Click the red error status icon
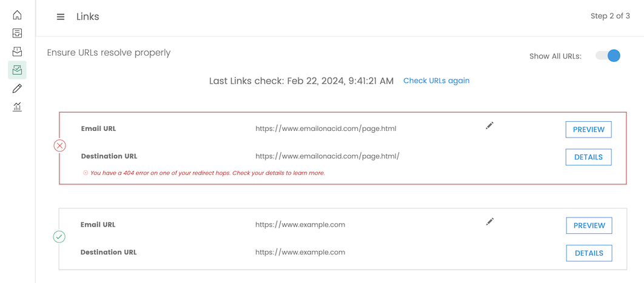 pyautogui.click(x=59, y=145)
